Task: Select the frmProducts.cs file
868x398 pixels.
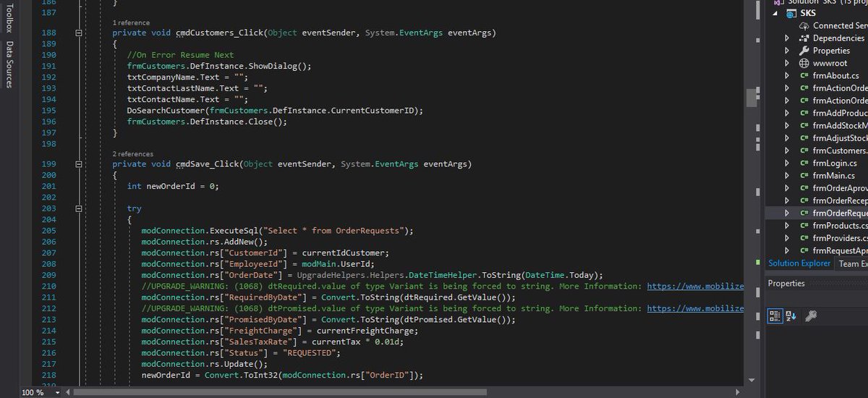Action: (x=840, y=226)
